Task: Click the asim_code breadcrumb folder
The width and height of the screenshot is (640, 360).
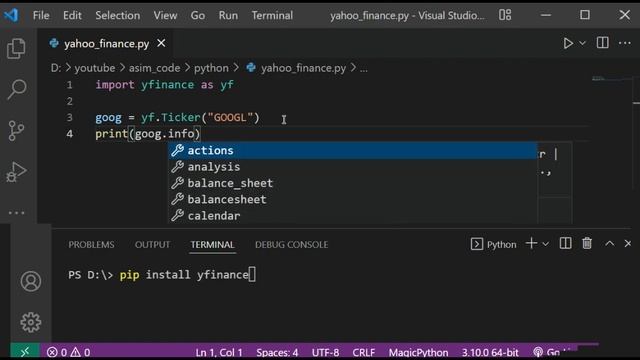Action: [x=154, y=68]
